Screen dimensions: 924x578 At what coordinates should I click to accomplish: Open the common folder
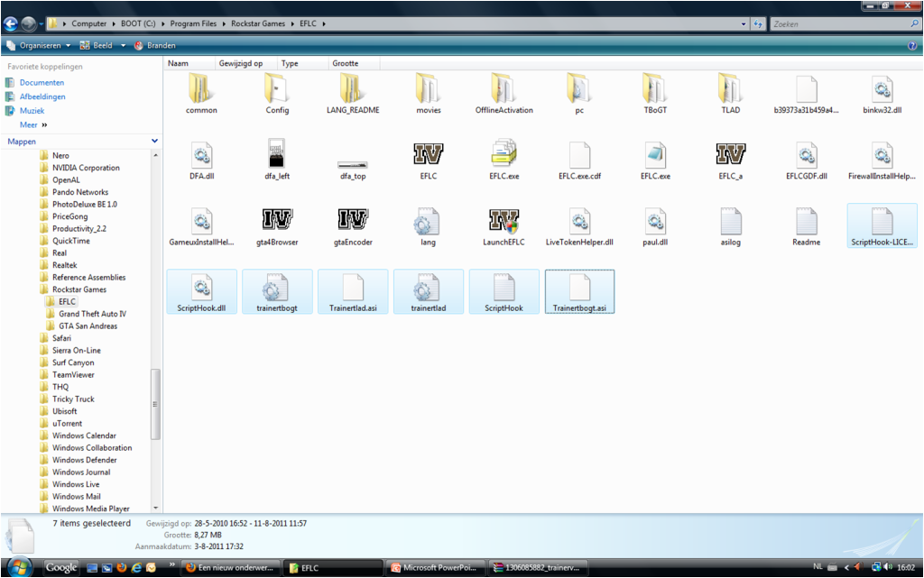tap(201, 94)
